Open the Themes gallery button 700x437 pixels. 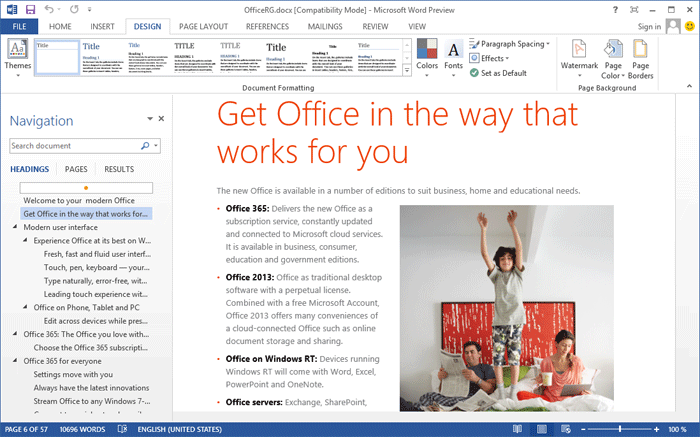[x=17, y=58]
